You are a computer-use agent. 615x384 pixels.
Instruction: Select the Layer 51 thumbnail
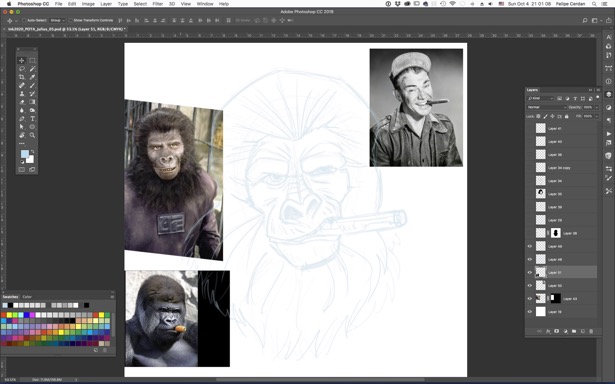pyautogui.click(x=540, y=272)
